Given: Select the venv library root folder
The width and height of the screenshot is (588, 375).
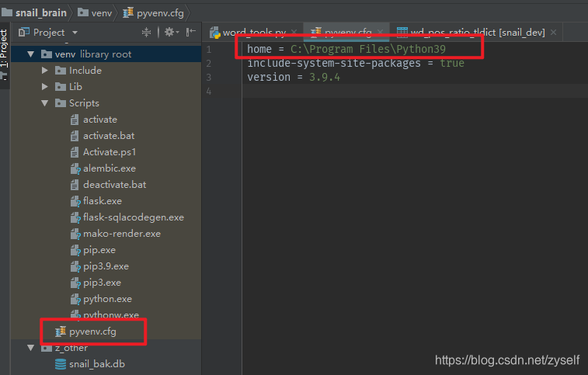Looking at the screenshot, I should click(106, 54).
